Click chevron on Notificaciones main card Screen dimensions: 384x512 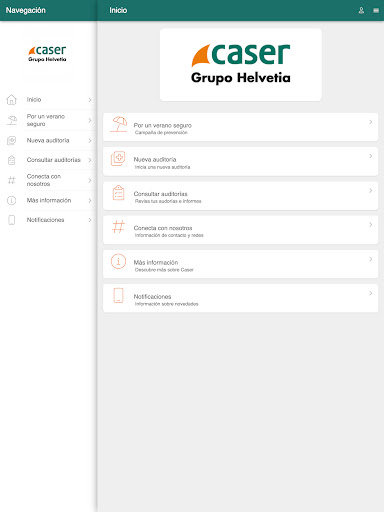371,293
